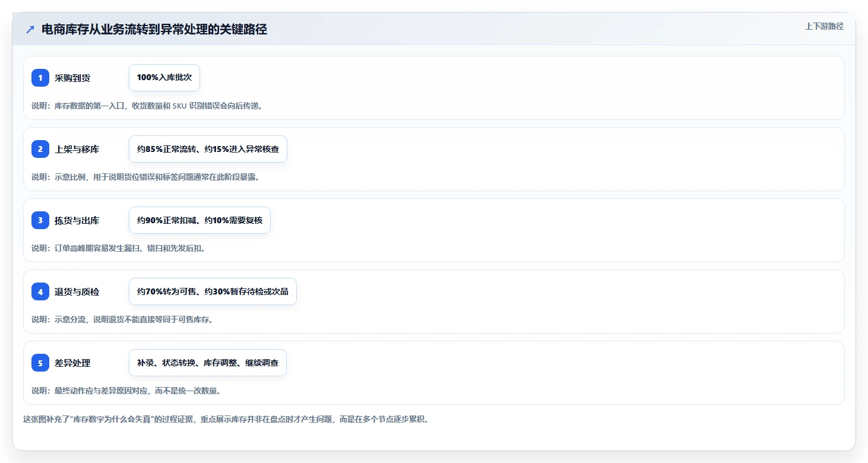Click step number 4 badge

coord(40,291)
